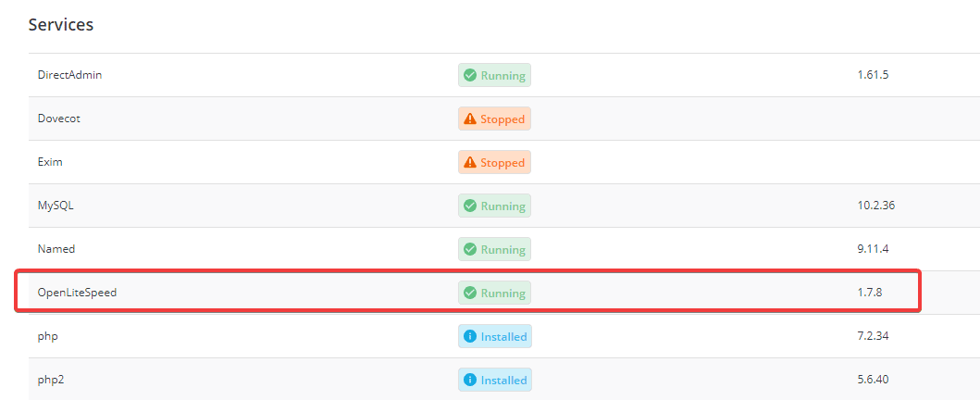The height and width of the screenshot is (400, 980).
Task: Select the DirectAdmin service name
Action: click(x=69, y=75)
